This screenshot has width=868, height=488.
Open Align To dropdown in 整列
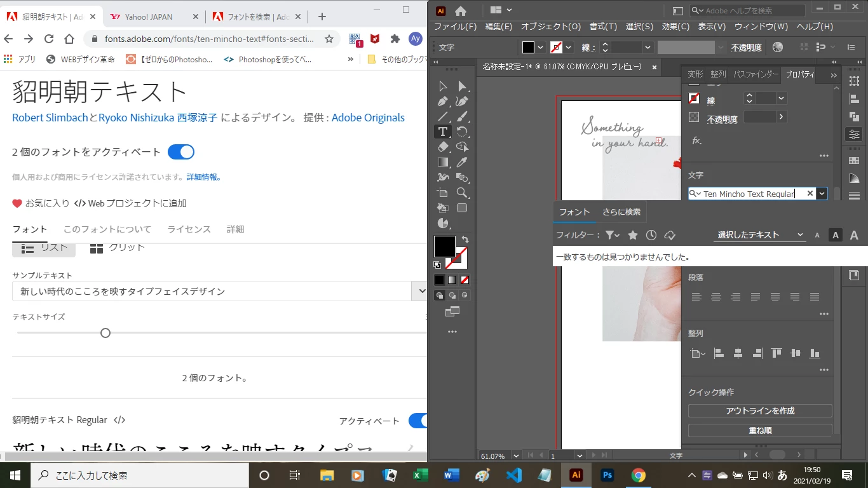[698, 353]
